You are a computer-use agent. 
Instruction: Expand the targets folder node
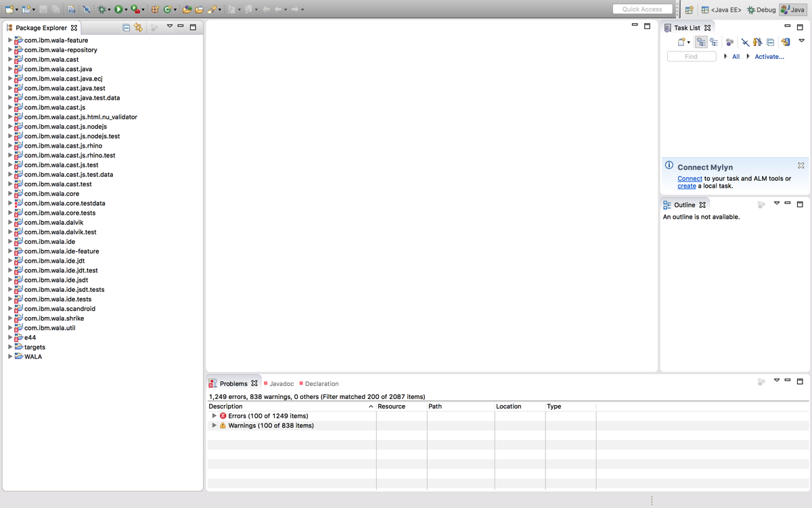click(10, 347)
